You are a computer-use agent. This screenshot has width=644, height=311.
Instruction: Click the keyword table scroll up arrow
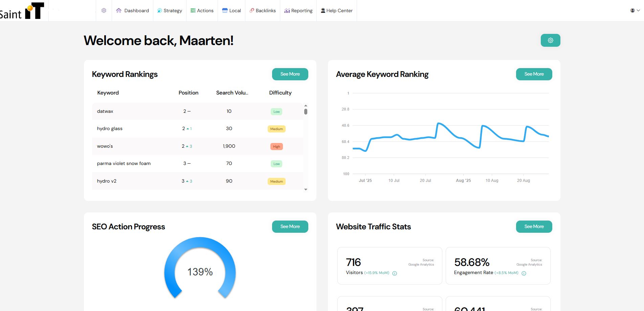tap(306, 106)
